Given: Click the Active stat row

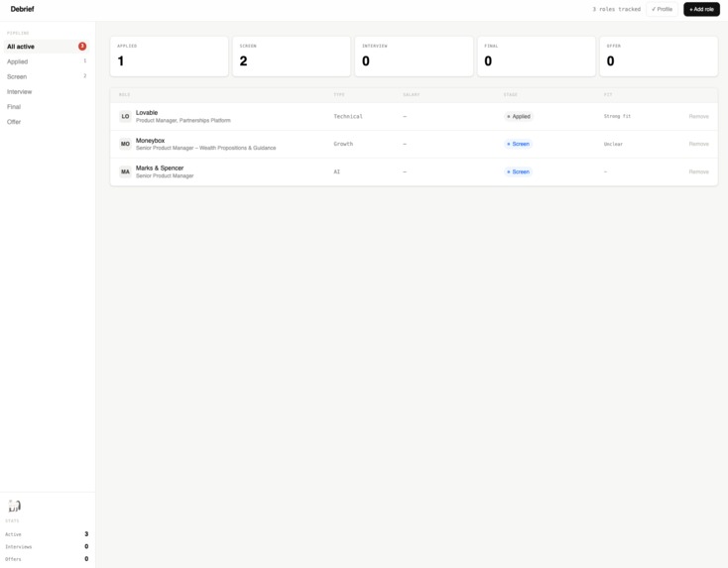Looking at the screenshot, I should [47, 534].
